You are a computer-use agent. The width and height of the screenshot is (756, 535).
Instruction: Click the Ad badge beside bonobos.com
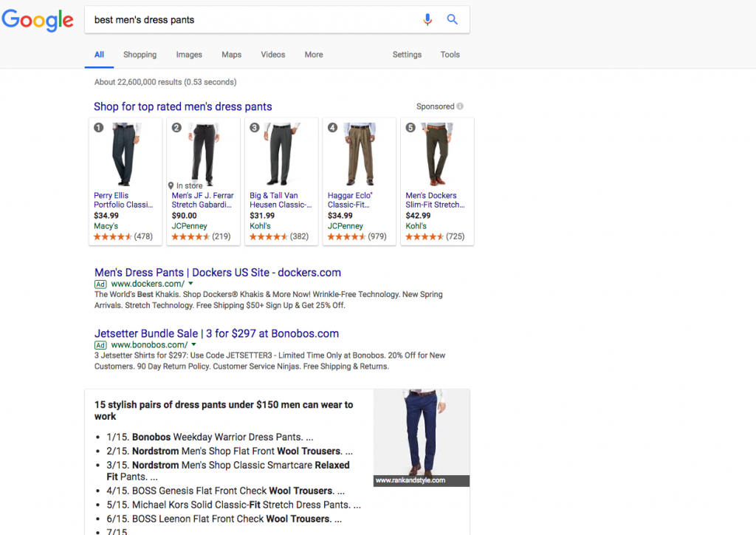coord(100,344)
